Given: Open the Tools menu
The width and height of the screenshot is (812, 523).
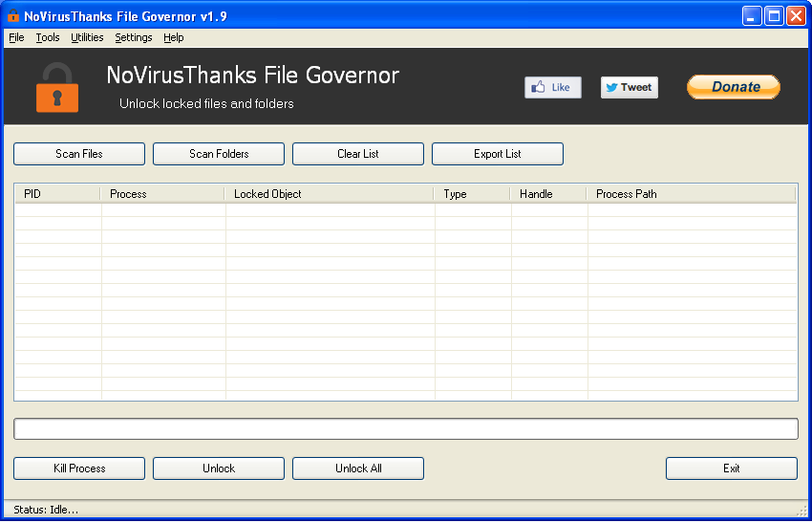Looking at the screenshot, I should click(48, 37).
